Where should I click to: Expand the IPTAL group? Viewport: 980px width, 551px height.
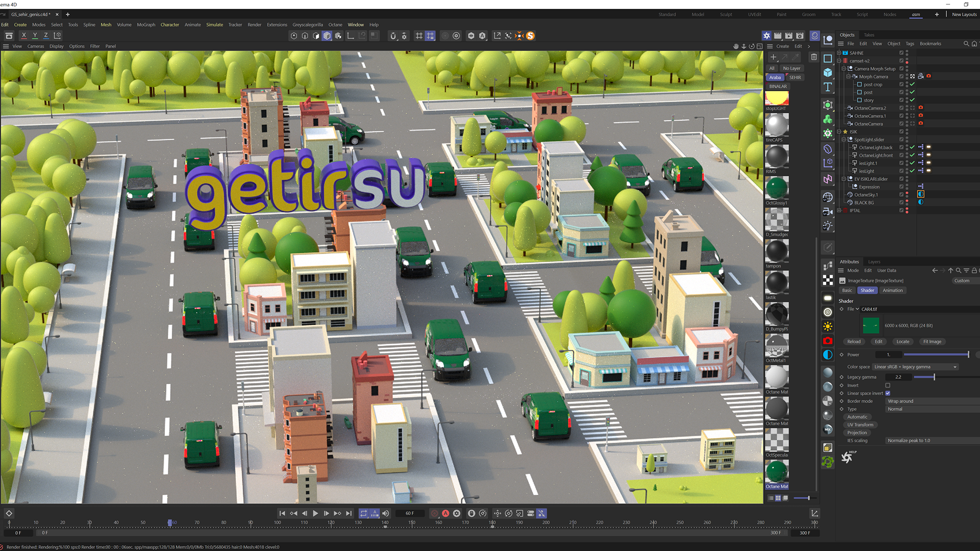(x=839, y=210)
